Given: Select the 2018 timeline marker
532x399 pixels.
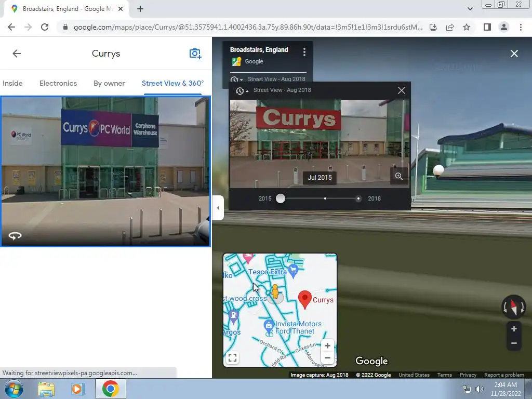Looking at the screenshot, I should tap(358, 198).
